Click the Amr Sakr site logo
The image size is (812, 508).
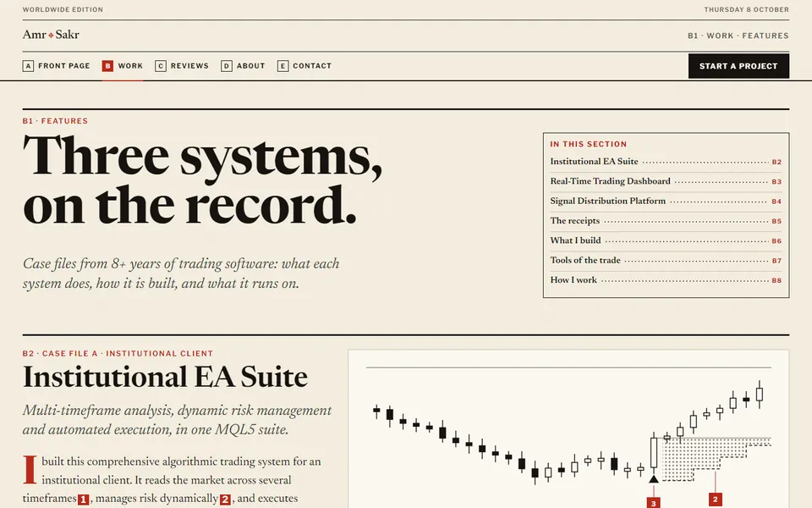(51, 35)
